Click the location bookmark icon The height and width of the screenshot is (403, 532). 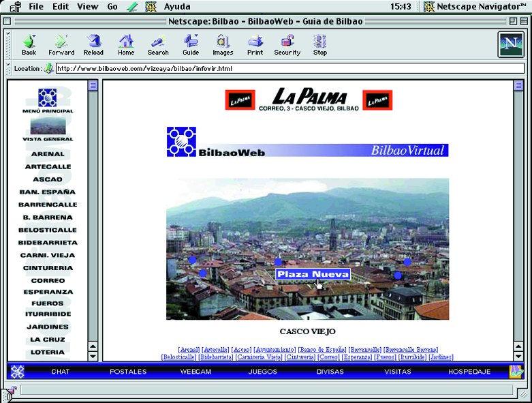pyautogui.click(x=49, y=68)
